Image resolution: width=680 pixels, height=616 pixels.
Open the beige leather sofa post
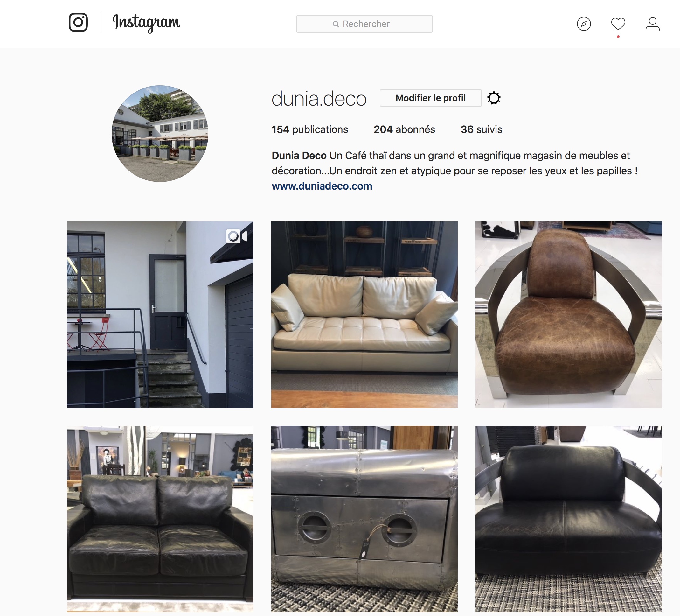pyautogui.click(x=364, y=314)
